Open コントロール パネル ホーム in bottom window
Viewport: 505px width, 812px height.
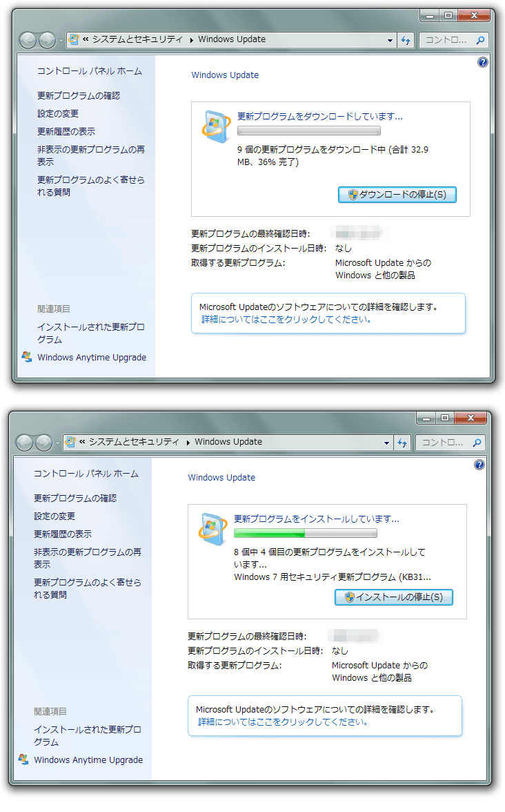pos(86,474)
